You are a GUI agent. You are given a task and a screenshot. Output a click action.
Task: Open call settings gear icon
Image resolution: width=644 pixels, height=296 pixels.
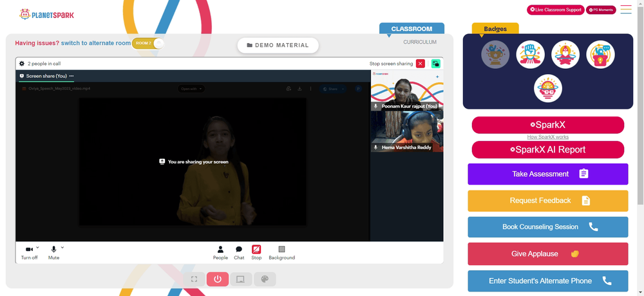[21, 64]
